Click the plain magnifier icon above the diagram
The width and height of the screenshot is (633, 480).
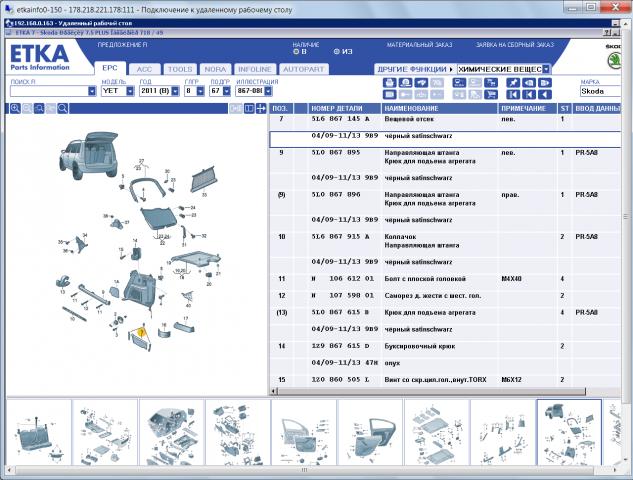tap(63, 108)
